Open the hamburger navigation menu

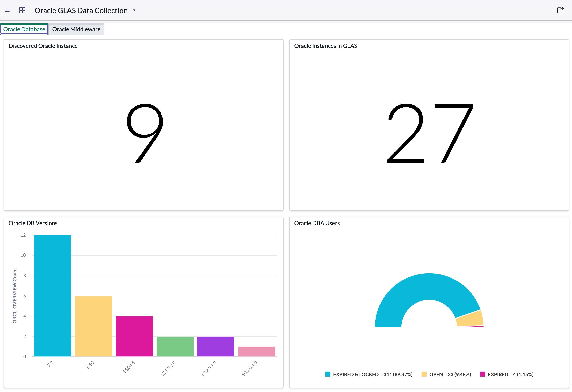point(7,10)
